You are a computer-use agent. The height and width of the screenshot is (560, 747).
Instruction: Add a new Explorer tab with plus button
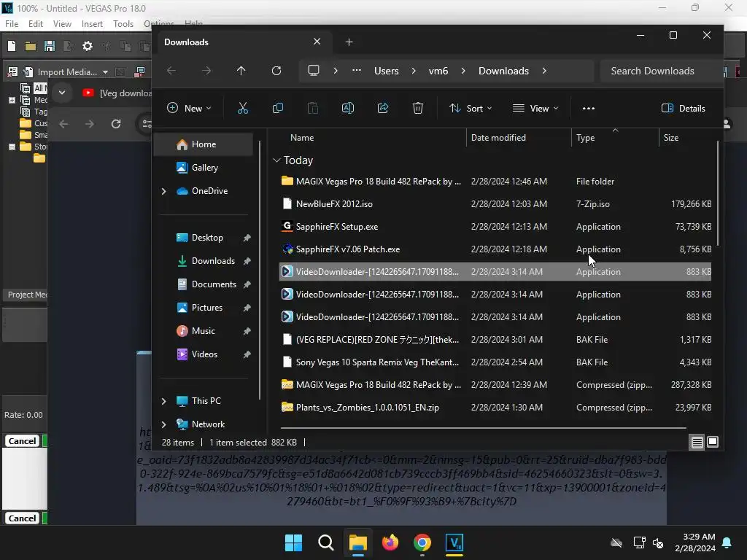[x=349, y=42]
